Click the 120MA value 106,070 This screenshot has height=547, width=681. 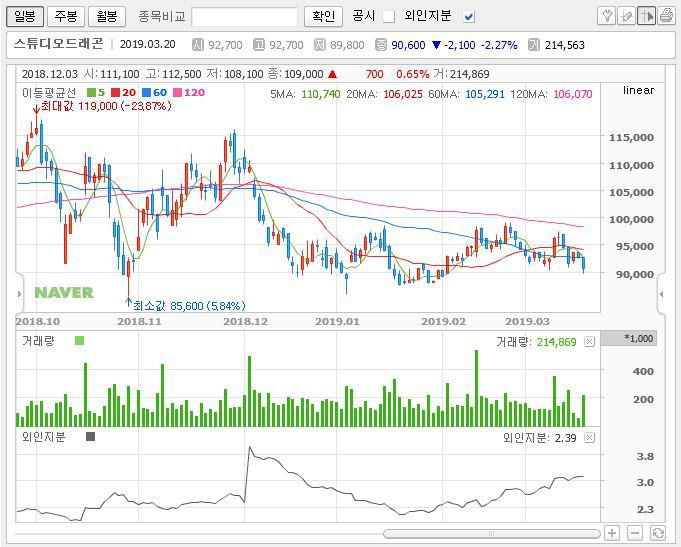pos(572,94)
